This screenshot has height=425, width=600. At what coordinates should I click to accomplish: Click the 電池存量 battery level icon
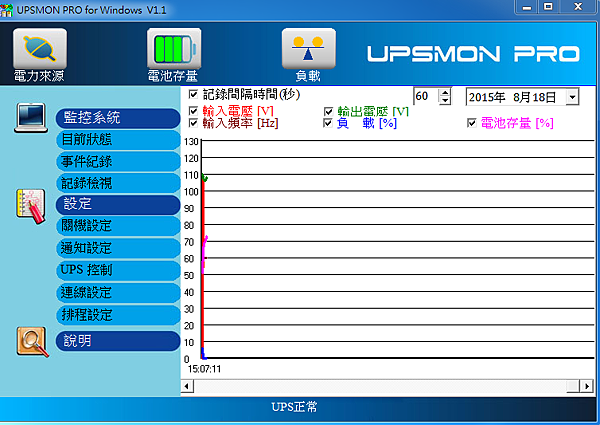(x=174, y=49)
